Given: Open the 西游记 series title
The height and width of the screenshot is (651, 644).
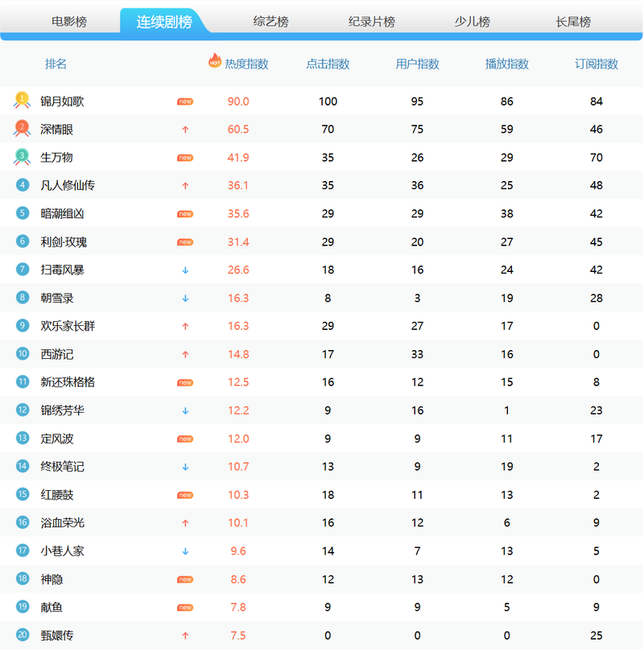Looking at the screenshot, I should (57, 355).
